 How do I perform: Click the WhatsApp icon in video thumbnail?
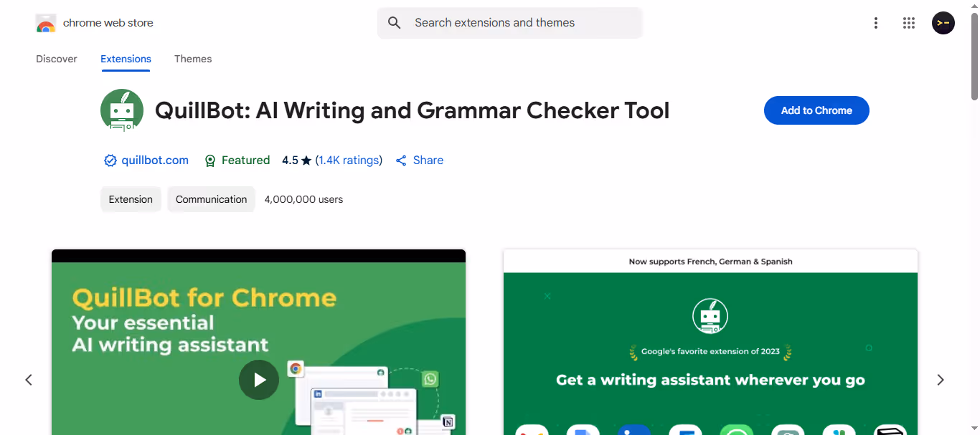tap(430, 379)
